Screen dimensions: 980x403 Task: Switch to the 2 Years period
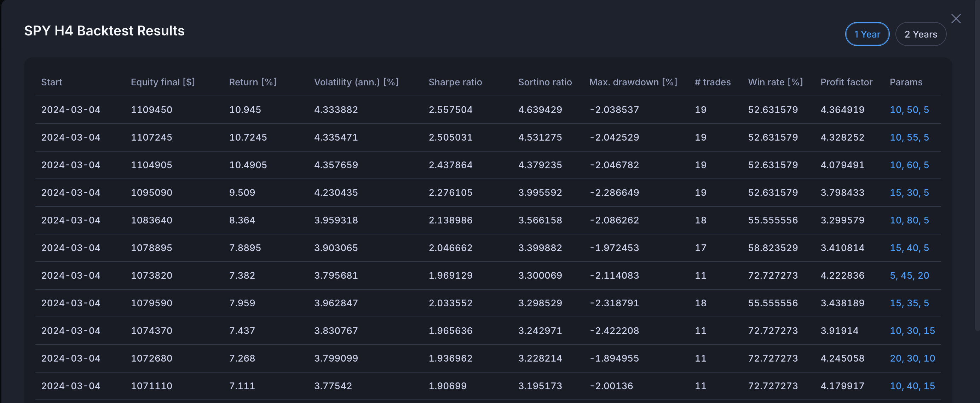tap(921, 34)
